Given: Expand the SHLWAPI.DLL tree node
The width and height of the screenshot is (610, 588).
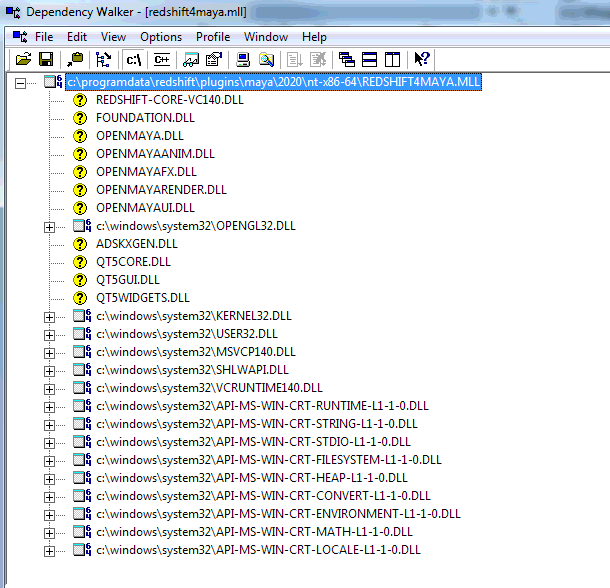Looking at the screenshot, I should [49, 371].
